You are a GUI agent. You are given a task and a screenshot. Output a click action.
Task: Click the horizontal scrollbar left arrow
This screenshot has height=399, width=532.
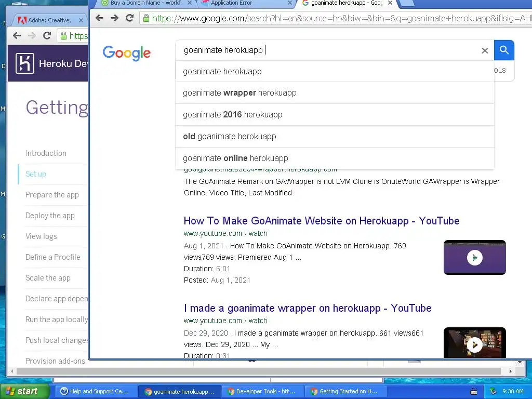12,371
